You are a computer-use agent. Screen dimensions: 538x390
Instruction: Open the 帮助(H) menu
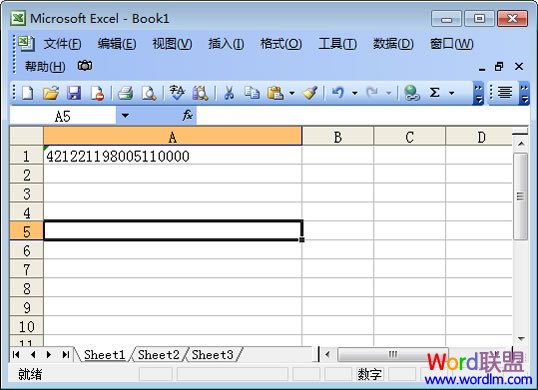point(45,66)
